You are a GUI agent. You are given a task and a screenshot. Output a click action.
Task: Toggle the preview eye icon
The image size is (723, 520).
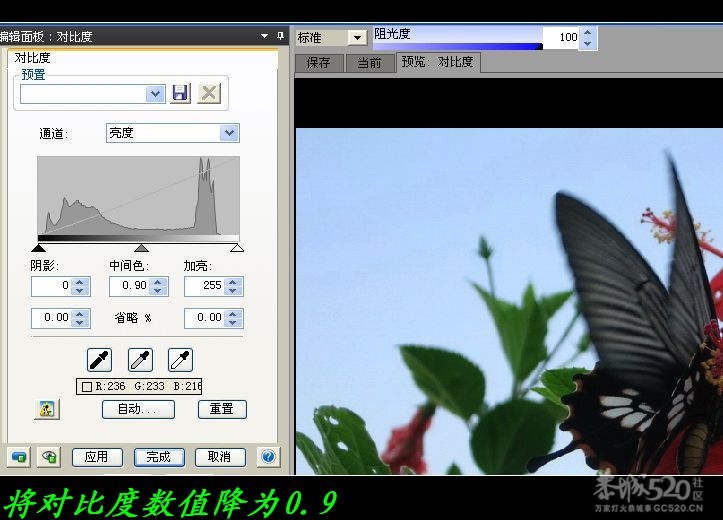click(x=48, y=457)
